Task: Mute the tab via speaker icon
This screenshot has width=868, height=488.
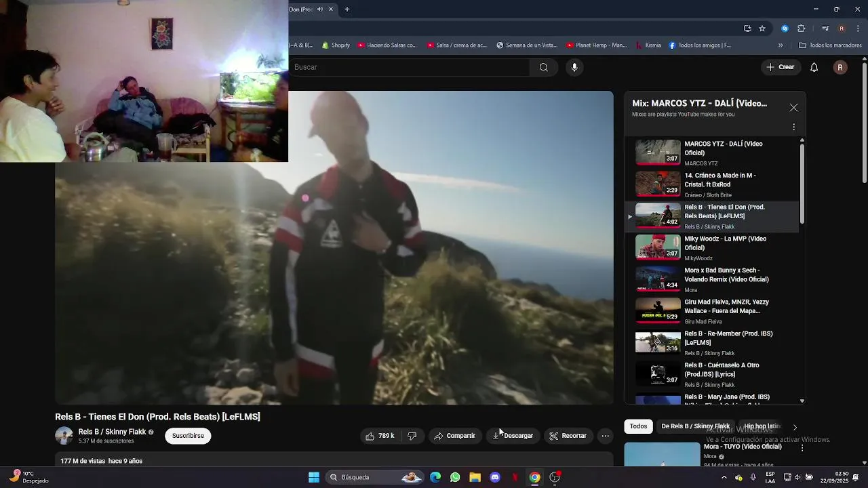Action: click(x=320, y=9)
